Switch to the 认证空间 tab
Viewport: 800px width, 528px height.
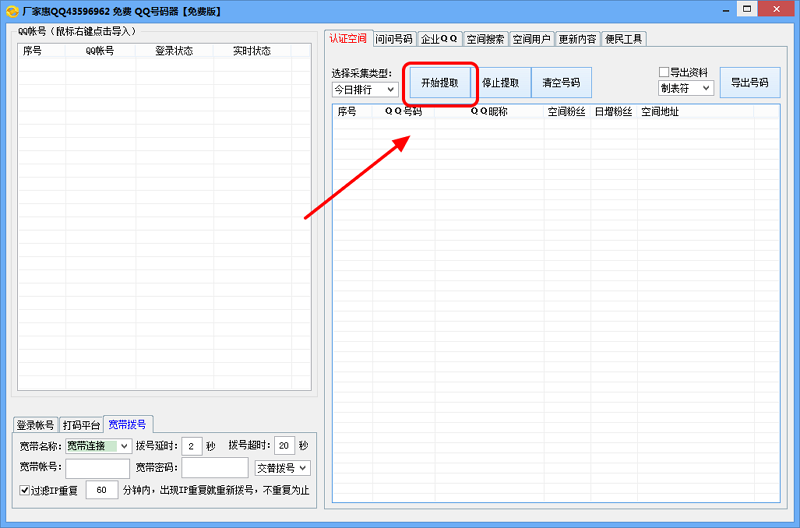(x=348, y=39)
